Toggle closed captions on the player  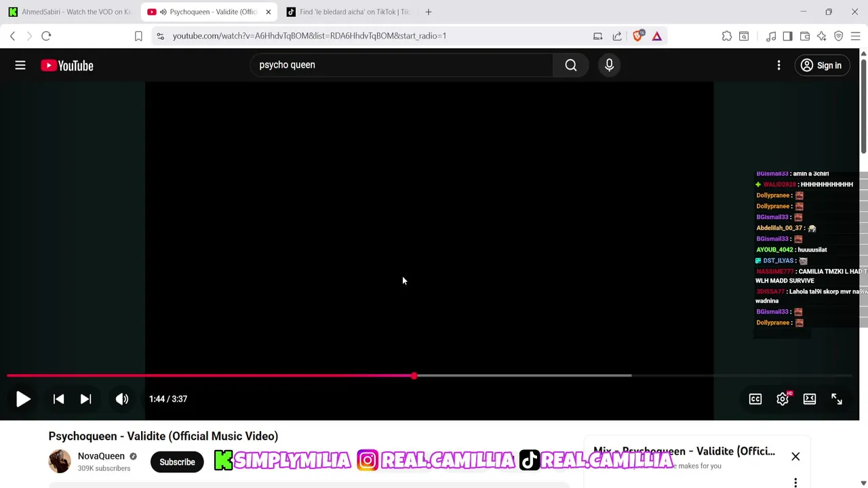[755, 399]
